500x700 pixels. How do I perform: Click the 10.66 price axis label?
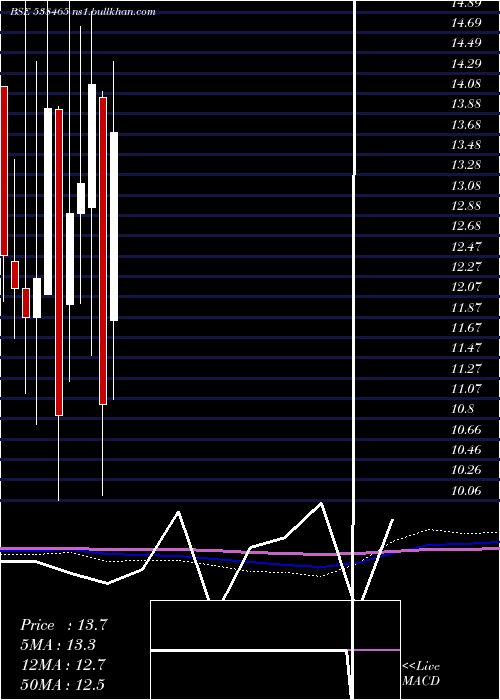coord(466,429)
